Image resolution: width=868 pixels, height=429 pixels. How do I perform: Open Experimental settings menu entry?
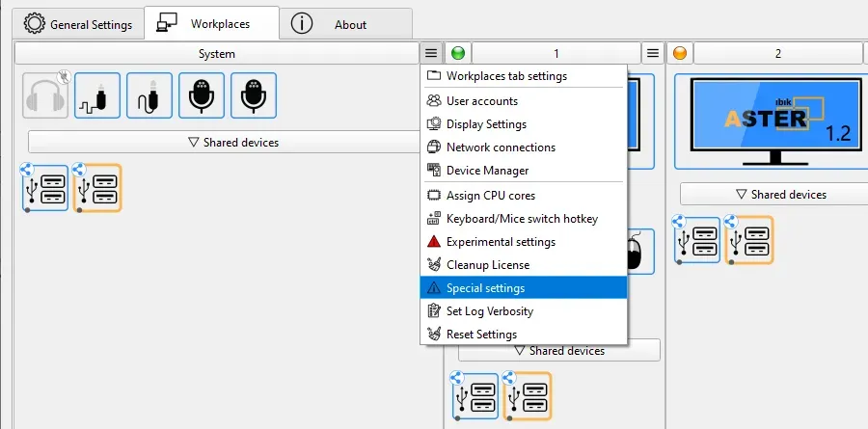click(524, 242)
